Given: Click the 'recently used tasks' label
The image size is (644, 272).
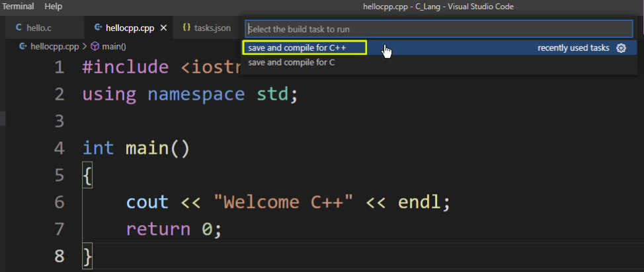Looking at the screenshot, I should 573,48.
